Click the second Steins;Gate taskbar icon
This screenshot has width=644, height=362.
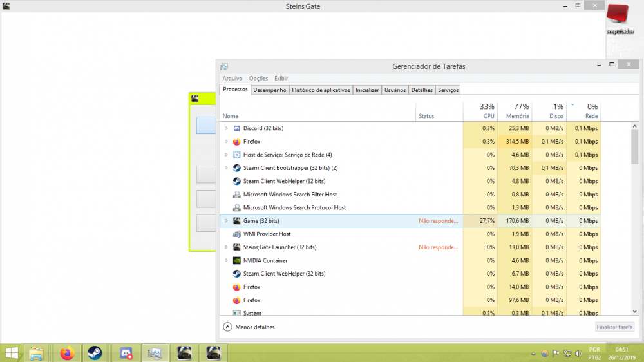tap(213, 353)
